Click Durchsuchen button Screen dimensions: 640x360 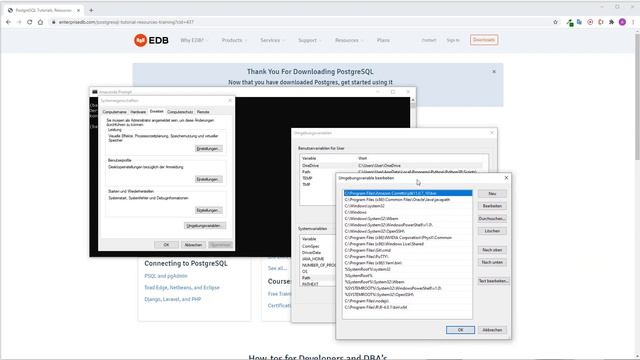coord(492,218)
